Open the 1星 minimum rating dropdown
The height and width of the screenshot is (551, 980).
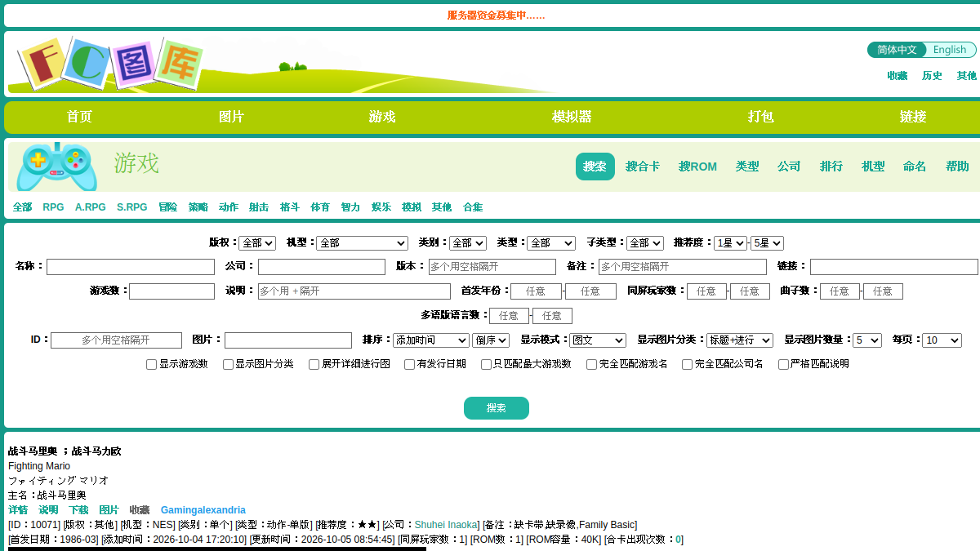(730, 243)
